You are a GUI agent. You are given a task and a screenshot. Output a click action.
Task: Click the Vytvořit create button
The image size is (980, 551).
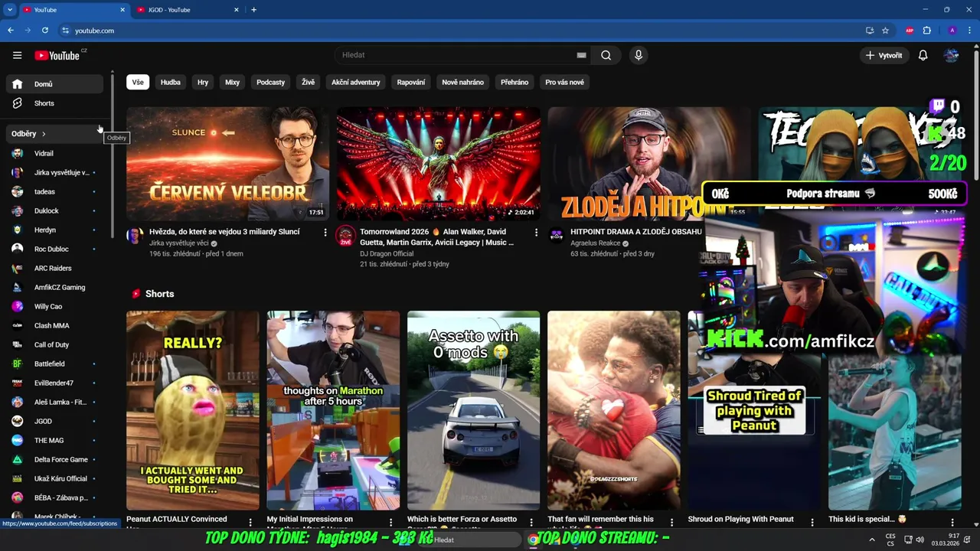[884, 55]
